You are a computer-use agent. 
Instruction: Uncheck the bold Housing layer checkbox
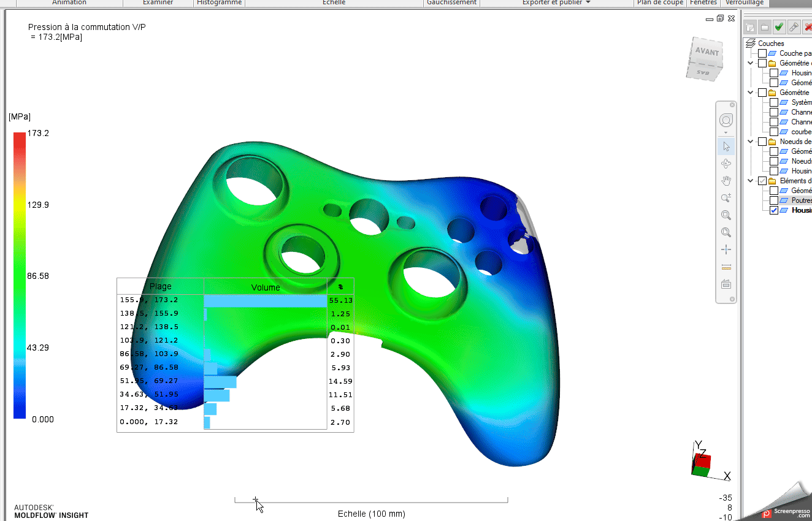tap(774, 210)
